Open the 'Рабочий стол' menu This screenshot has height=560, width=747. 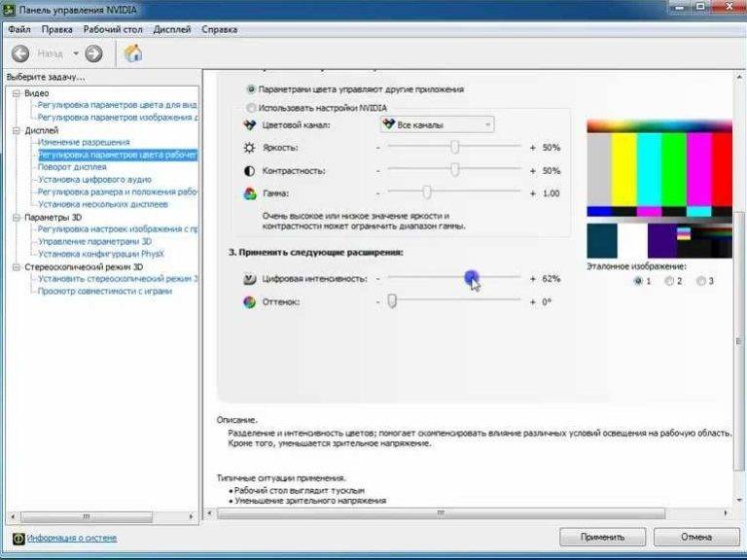tap(113, 29)
